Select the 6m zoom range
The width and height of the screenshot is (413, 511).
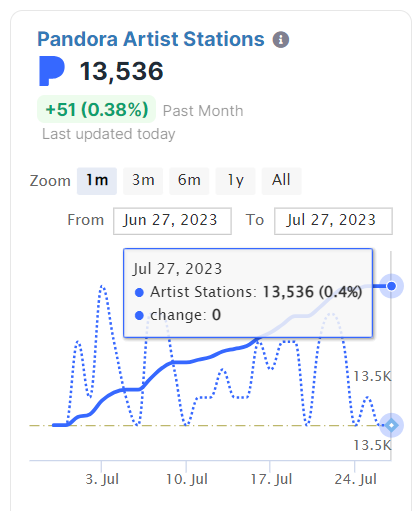(x=189, y=181)
